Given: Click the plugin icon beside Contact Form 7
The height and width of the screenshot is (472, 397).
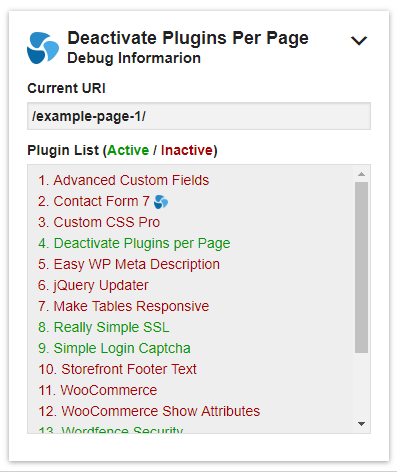Looking at the screenshot, I should [x=161, y=202].
